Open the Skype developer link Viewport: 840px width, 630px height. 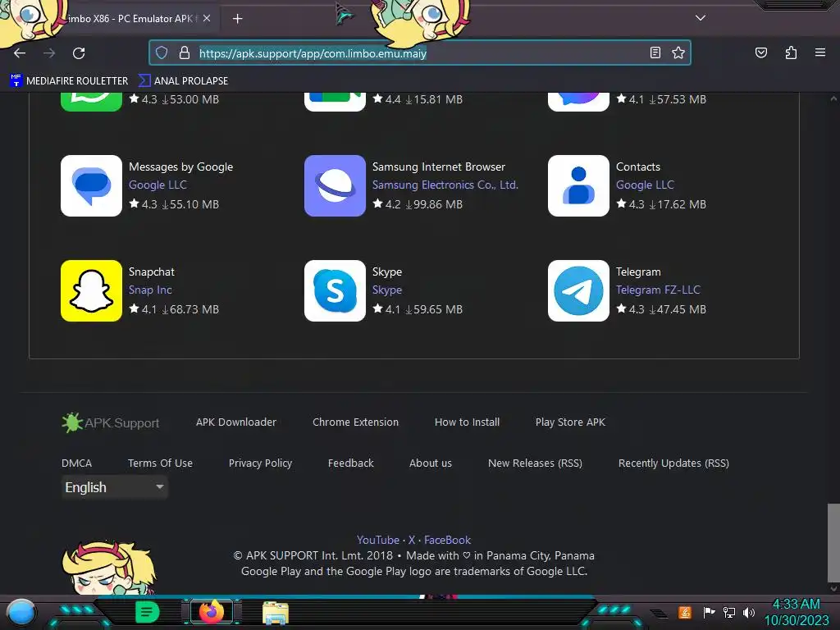tap(387, 290)
